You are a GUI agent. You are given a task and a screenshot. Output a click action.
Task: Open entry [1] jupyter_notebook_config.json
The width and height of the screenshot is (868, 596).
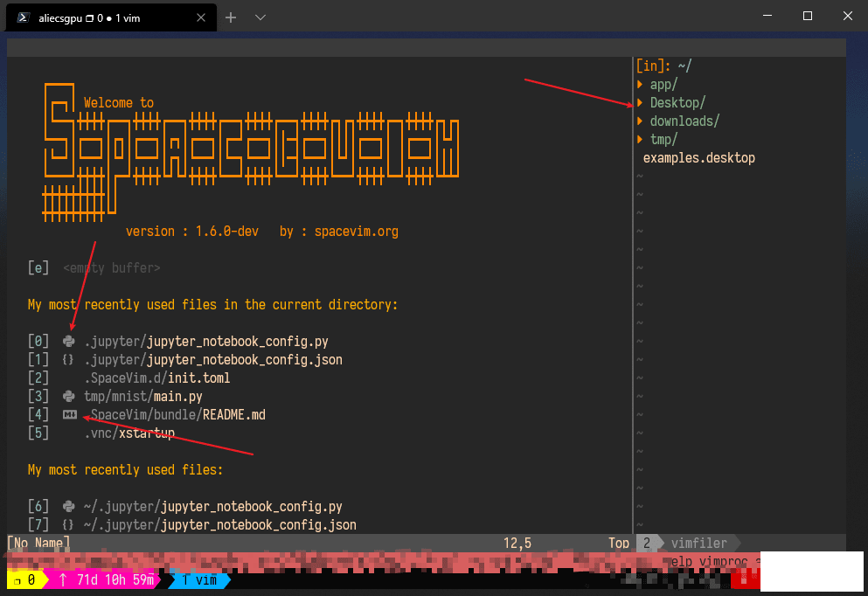[185, 360]
